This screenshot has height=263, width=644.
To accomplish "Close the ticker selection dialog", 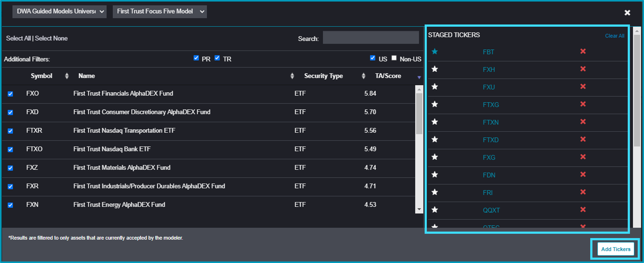I will click(627, 13).
